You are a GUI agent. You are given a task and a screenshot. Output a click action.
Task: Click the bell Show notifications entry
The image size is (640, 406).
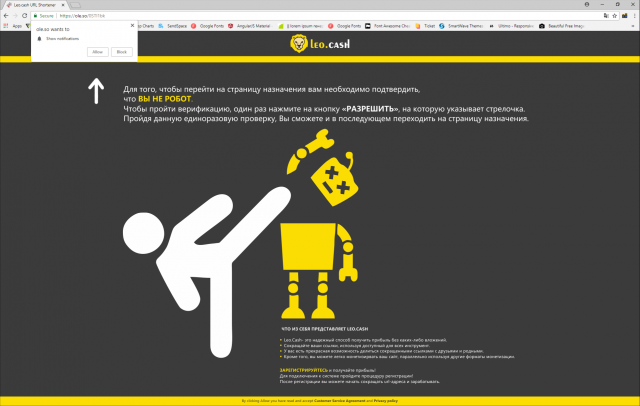(x=58, y=38)
